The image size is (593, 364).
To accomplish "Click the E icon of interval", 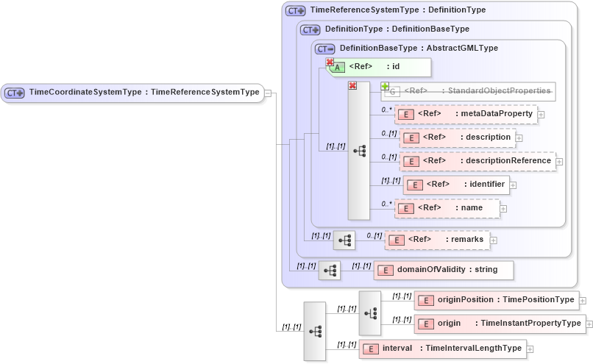I will [x=371, y=349].
